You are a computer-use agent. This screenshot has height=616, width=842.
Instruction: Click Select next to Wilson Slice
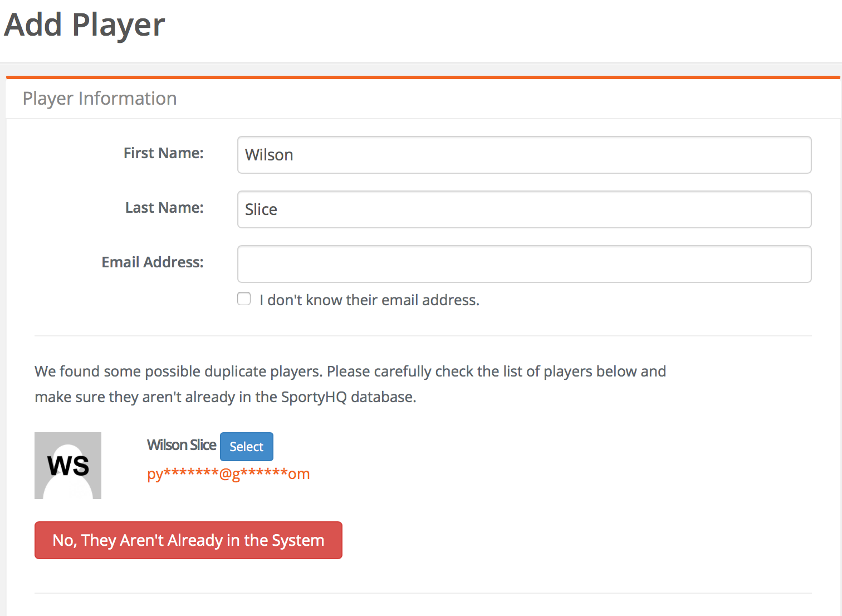tap(247, 447)
